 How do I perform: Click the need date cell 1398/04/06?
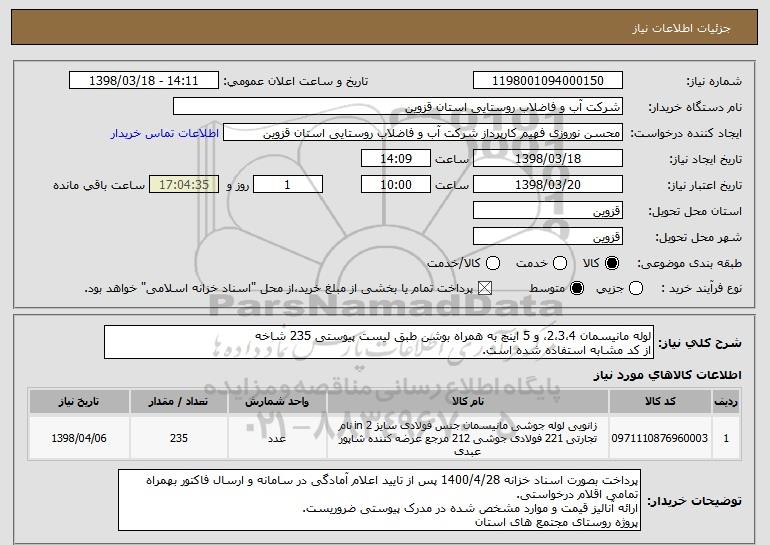[79, 438]
